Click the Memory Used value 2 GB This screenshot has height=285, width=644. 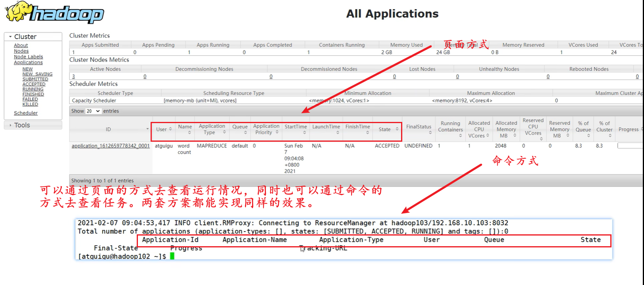tap(387, 52)
